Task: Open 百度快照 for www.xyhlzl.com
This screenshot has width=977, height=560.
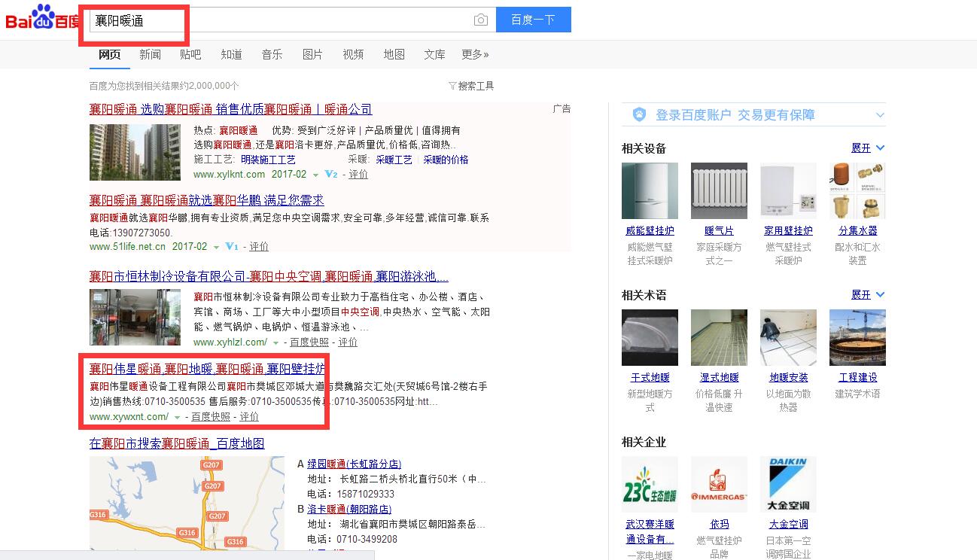Action: click(309, 342)
